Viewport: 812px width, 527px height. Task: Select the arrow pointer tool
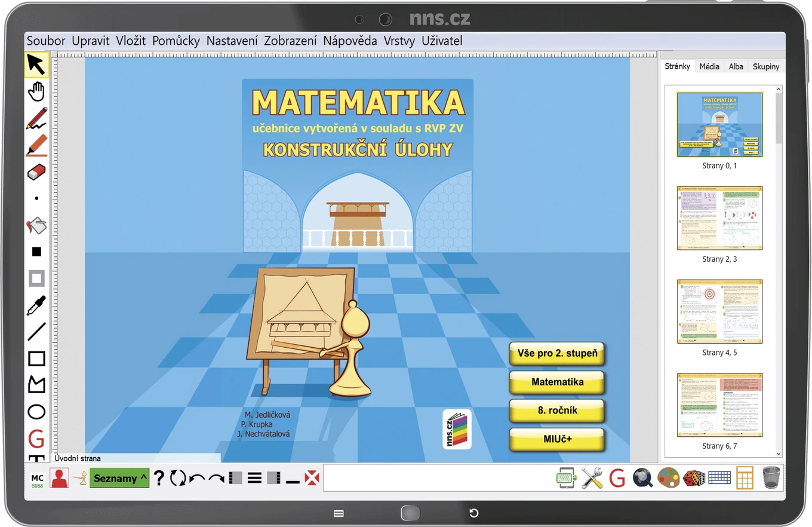pos(36,65)
